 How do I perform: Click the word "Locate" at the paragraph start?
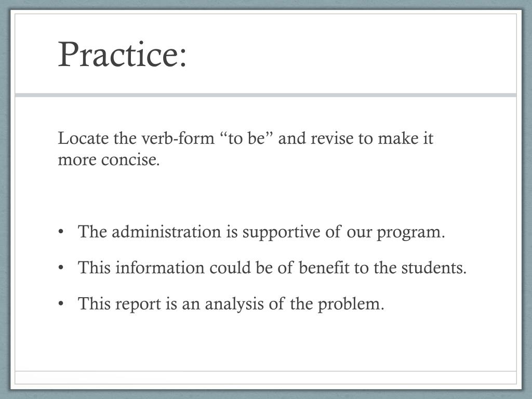coord(83,138)
